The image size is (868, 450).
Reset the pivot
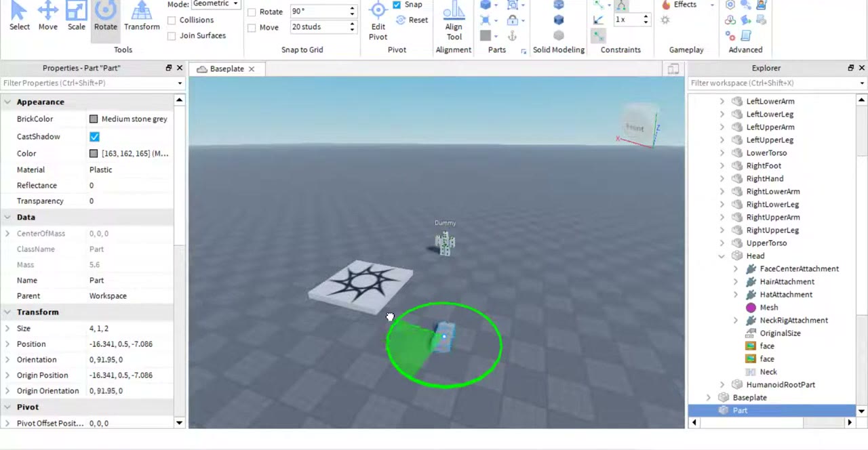412,20
